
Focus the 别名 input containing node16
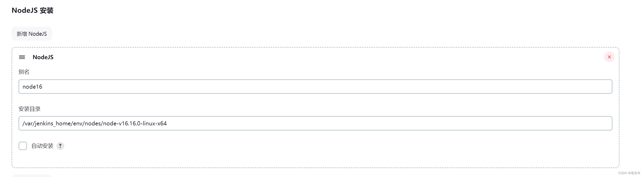[315, 87]
